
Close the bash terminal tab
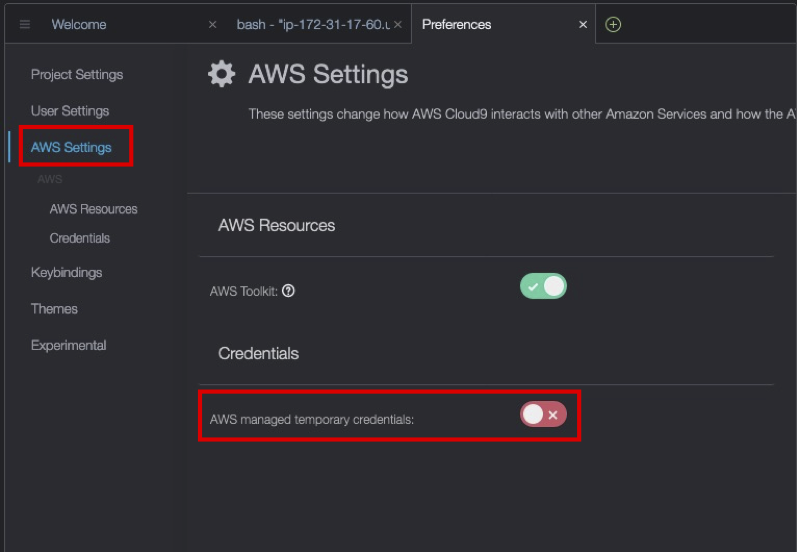(x=397, y=24)
